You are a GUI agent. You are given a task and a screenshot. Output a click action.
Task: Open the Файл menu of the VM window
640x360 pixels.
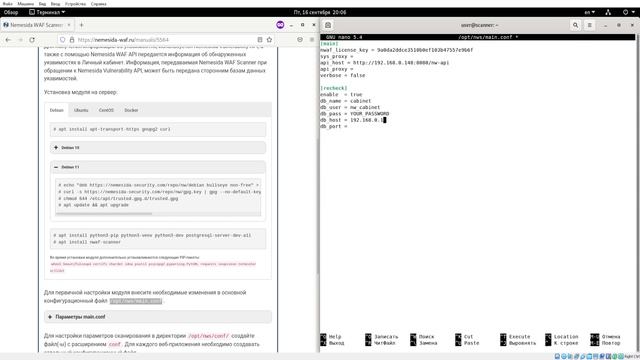pos(7,4)
